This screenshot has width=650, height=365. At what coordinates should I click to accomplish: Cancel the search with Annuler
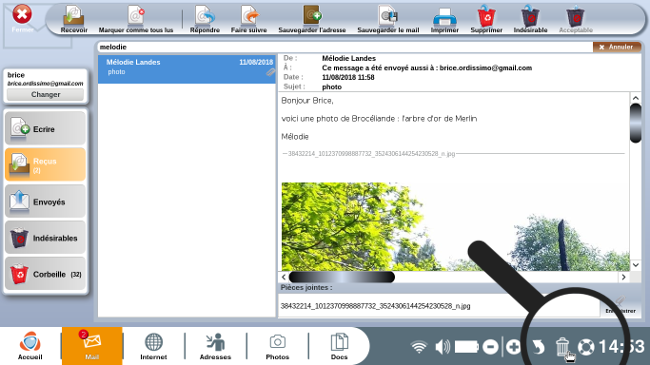(616, 47)
